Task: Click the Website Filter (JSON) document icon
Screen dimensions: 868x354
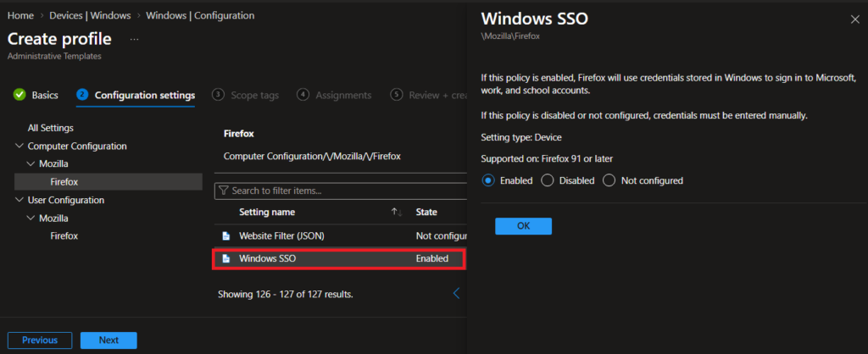Action: click(225, 235)
